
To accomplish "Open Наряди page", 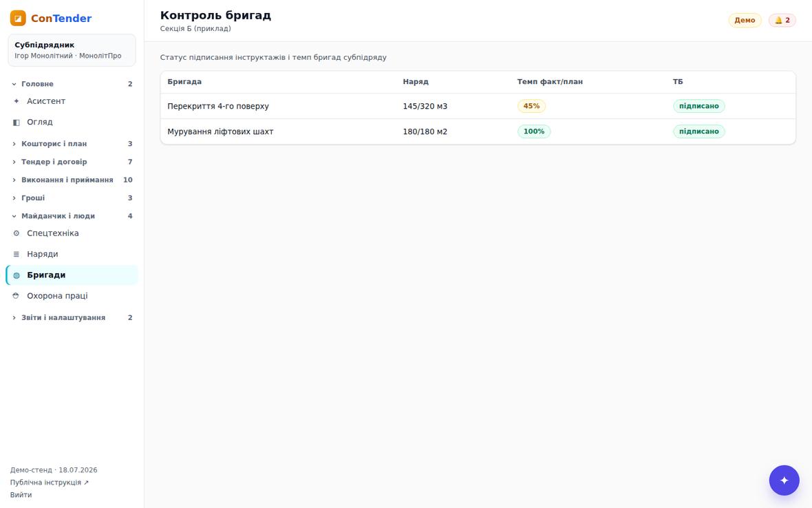I will 72,254.
